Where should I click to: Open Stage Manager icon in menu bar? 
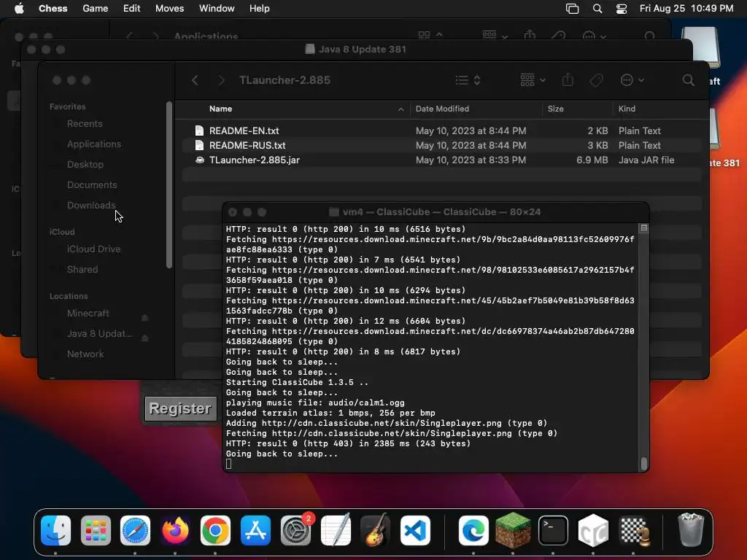[x=572, y=9]
